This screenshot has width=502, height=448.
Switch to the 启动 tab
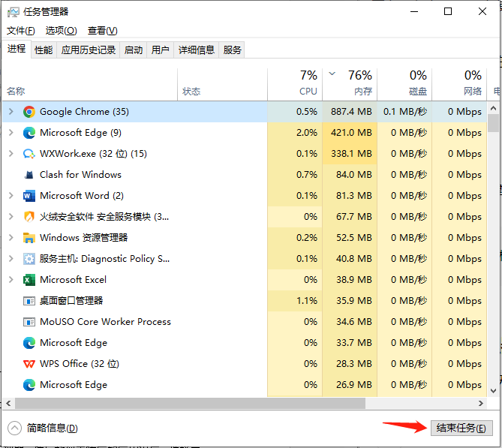[x=133, y=50]
